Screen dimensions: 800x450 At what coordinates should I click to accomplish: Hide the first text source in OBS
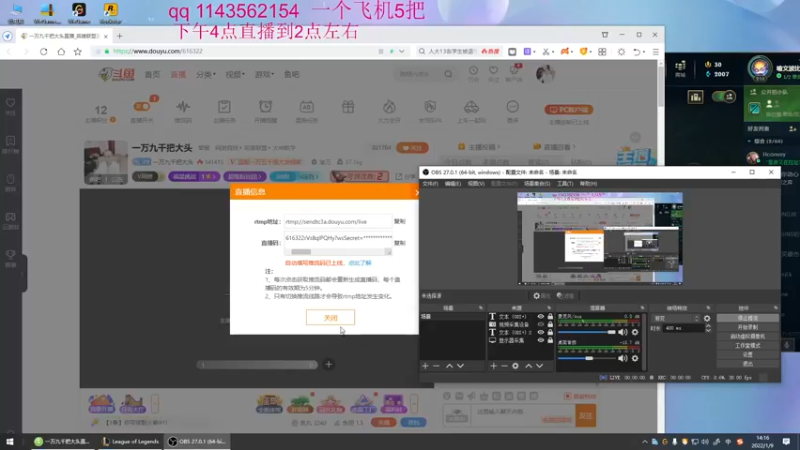point(541,316)
